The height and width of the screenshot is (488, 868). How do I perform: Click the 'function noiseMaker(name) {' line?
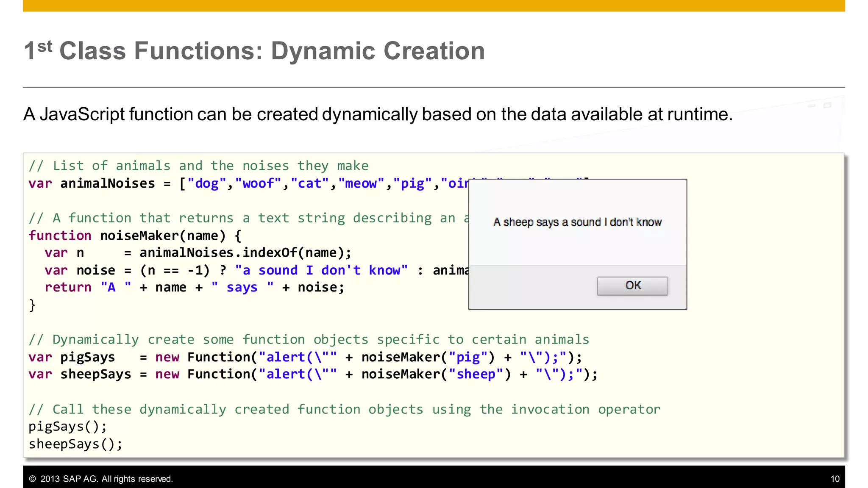(135, 236)
